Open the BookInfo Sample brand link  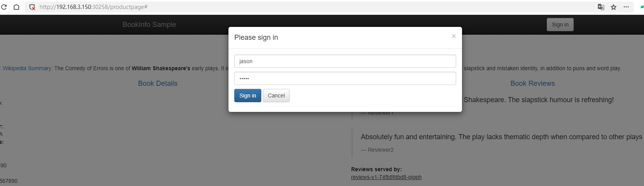click(x=149, y=25)
